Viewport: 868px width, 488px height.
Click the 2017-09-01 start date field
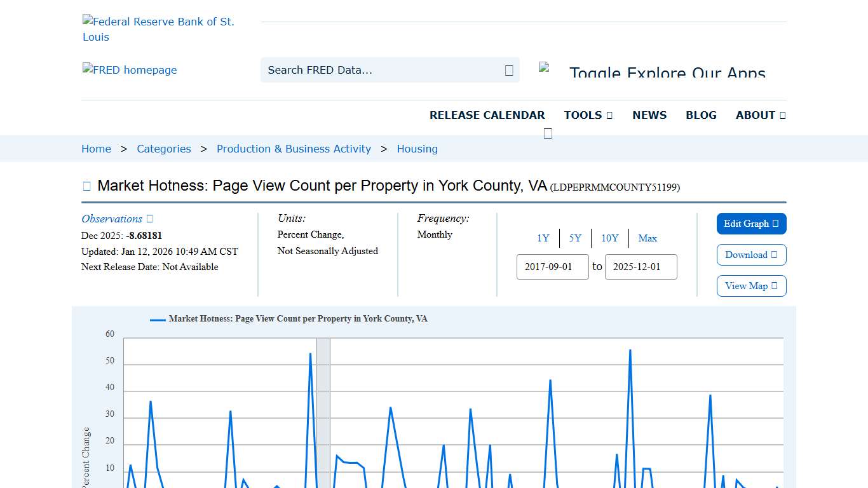(x=552, y=267)
